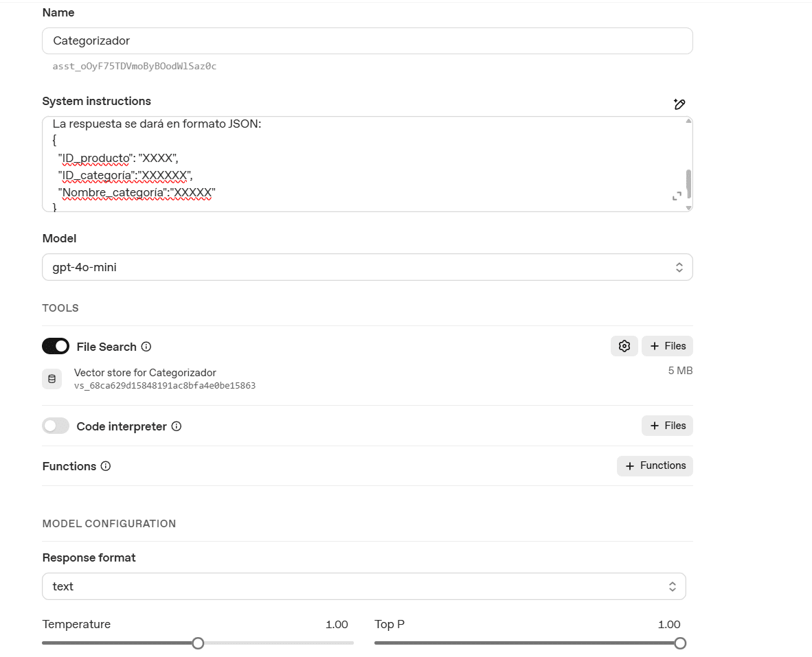This screenshot has width=812, height=657.
Task: Disable the File Search toggle
Action: [x=56, y=346]
